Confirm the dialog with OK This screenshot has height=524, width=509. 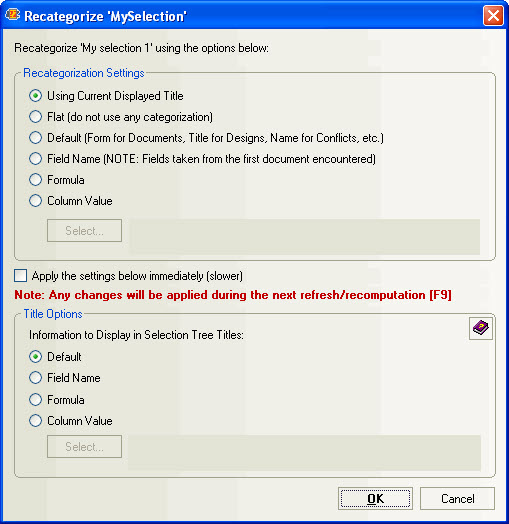pos(375,499)
